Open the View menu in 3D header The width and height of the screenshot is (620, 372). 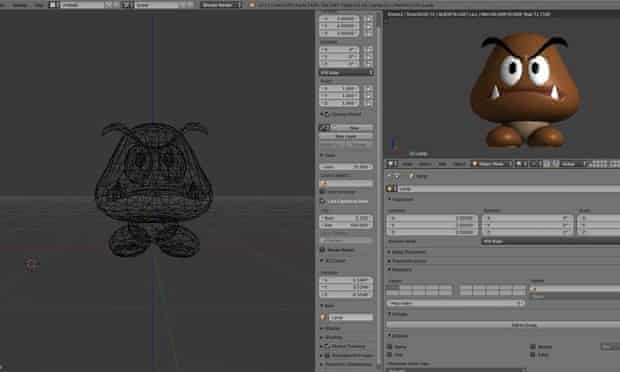(407, 164)
